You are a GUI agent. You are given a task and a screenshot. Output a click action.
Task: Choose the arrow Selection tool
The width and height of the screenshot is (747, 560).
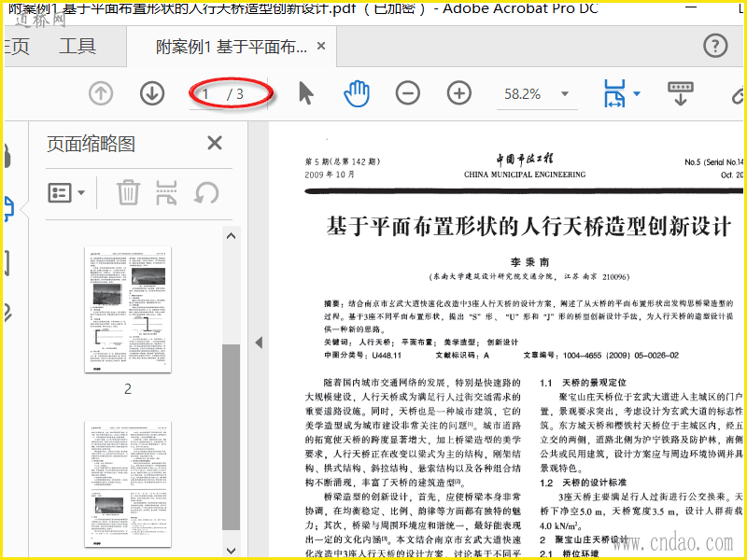(x=306, y=92)
